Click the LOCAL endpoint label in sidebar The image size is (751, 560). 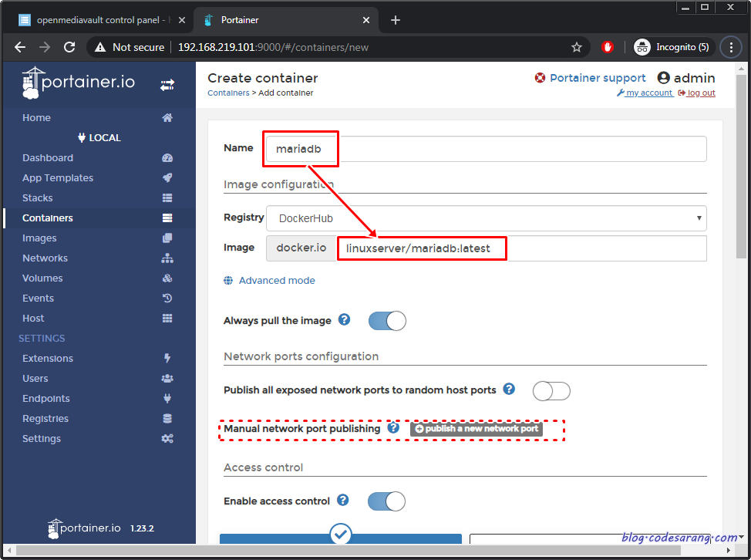99,138
